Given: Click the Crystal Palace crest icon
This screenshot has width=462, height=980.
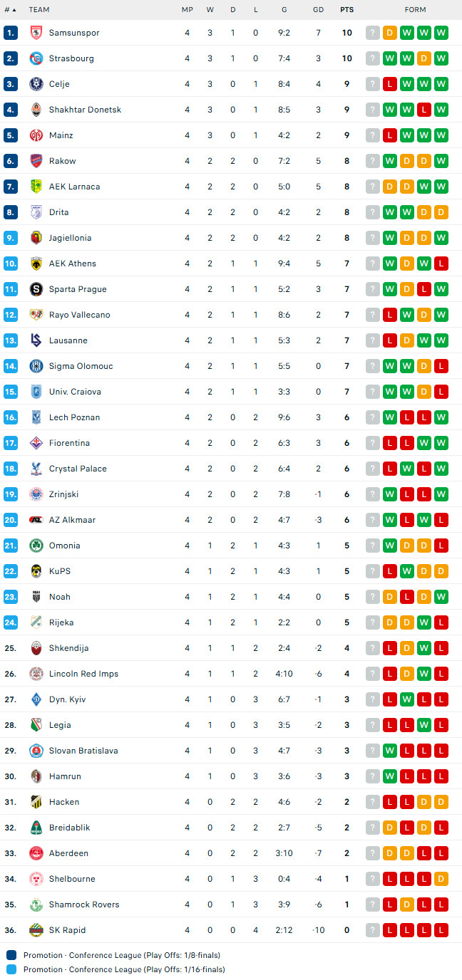Looking at the screenshot, I should (x=36, y=469).
